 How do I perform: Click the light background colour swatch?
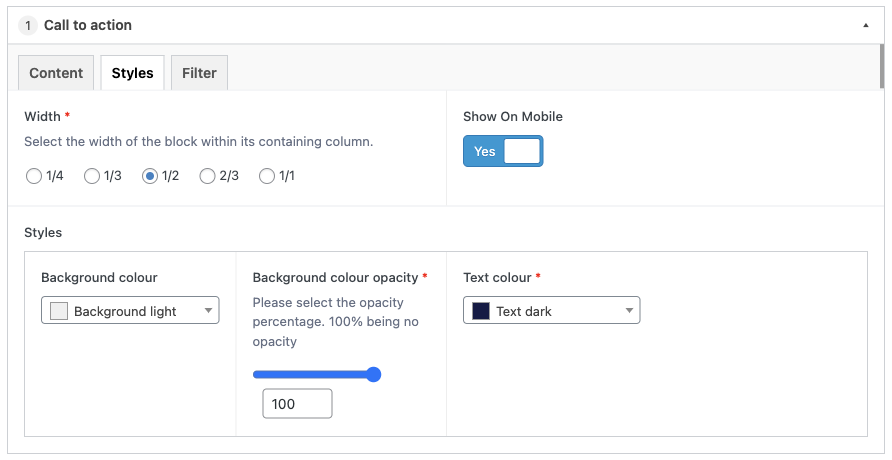[59, 311]
